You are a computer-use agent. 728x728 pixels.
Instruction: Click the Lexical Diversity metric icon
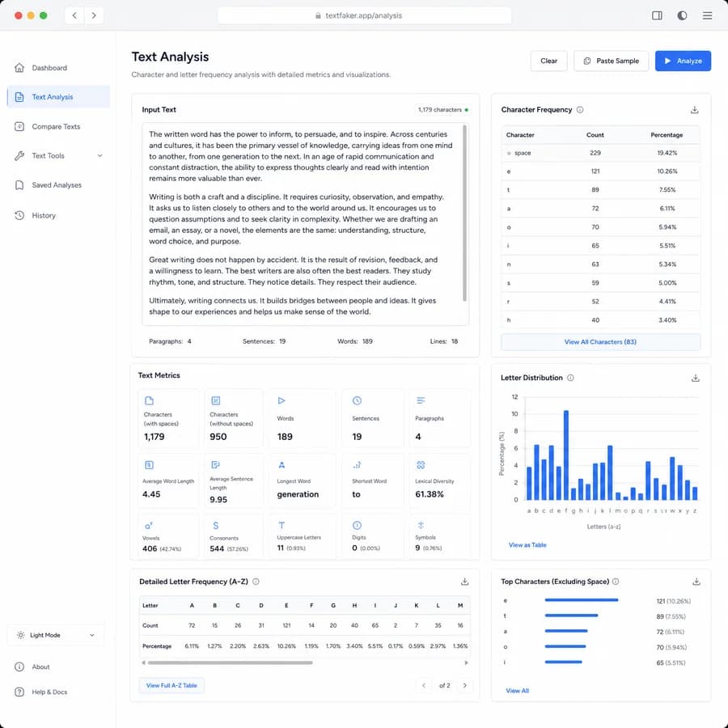[421, 465]
